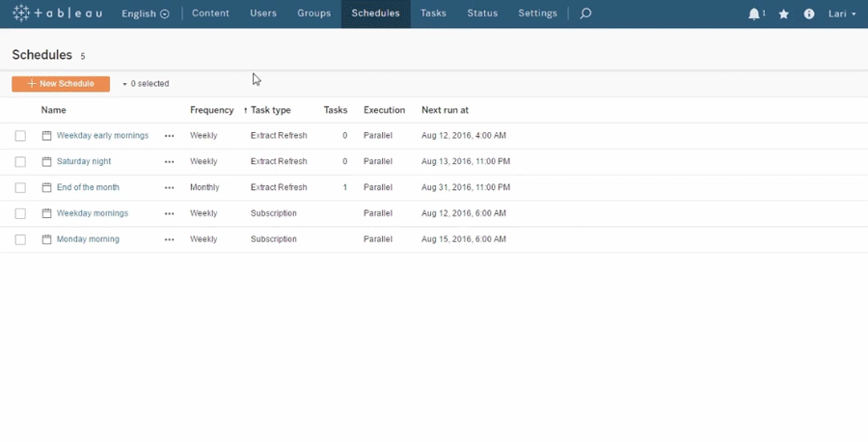Open the search magnifier icon
Image resolution: width=868 pixels, height=442 pixels.
pyautogui.click(x=584, y=14)
